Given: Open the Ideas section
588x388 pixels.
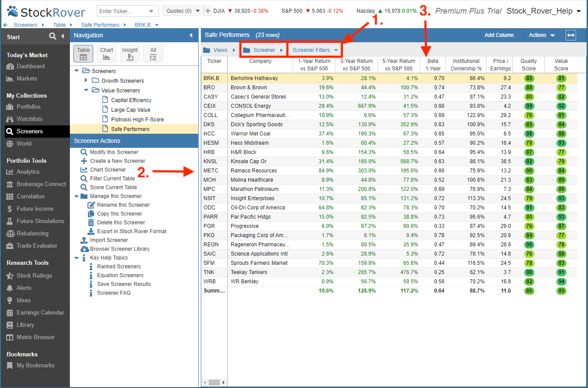Looking at the screenshot, I should pos(24,300).
